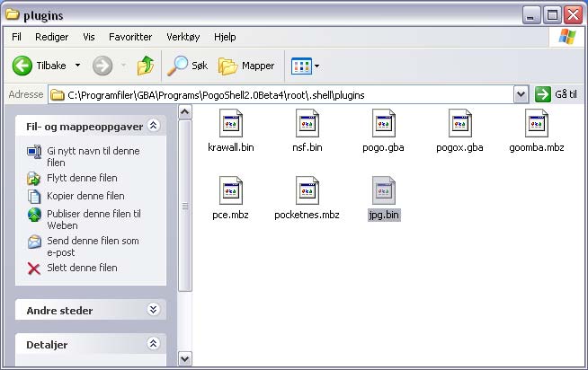Click Publiser denne filen til Weben

point(94,220)
